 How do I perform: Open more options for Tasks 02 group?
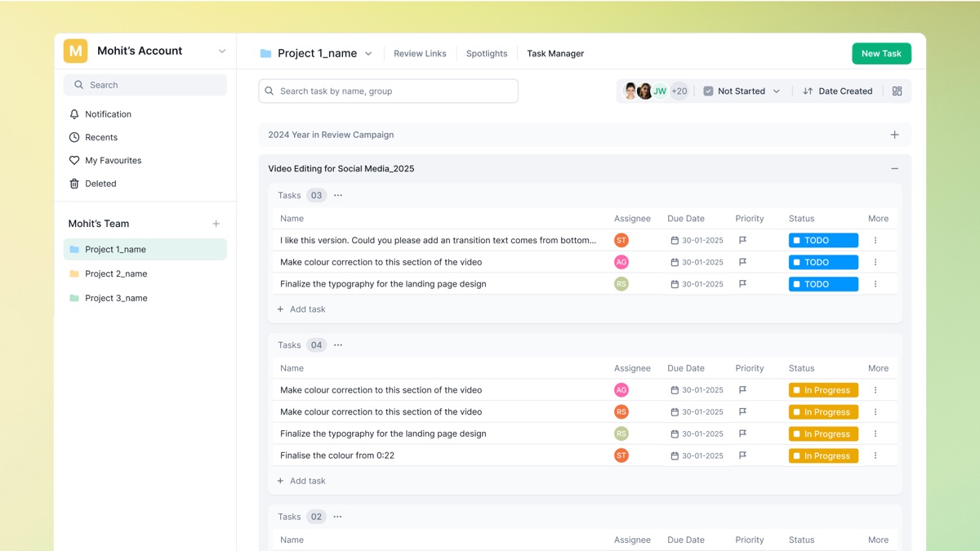pyautogui.click(x=338, y=517)
